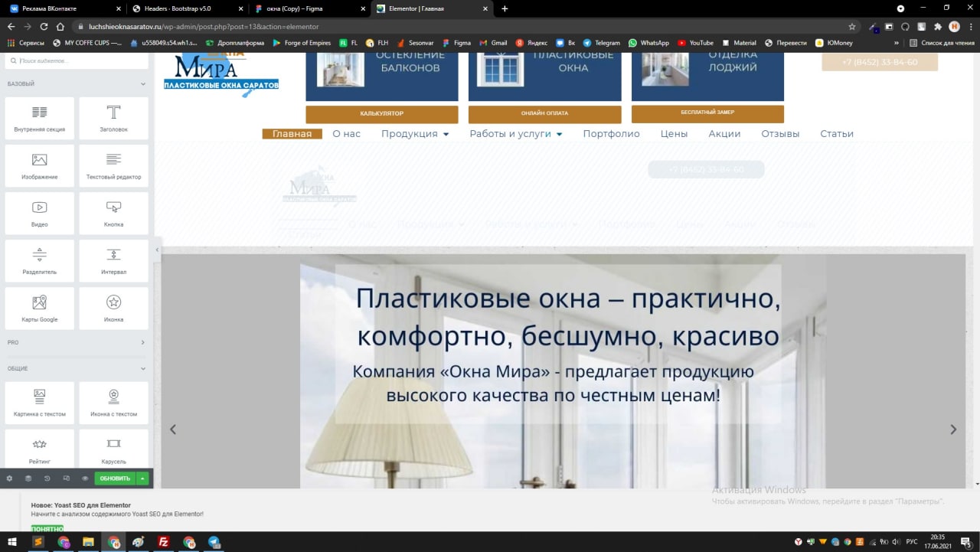
Task: Collapse the БАЗОВЫЙ widget category
Action: pos(77,83)
